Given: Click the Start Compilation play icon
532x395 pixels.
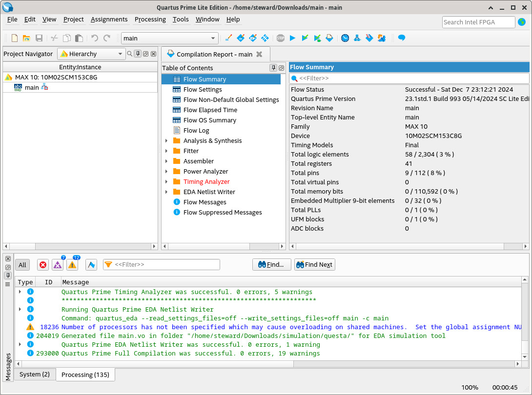Looking at the screenshot, I should point(292,38).
